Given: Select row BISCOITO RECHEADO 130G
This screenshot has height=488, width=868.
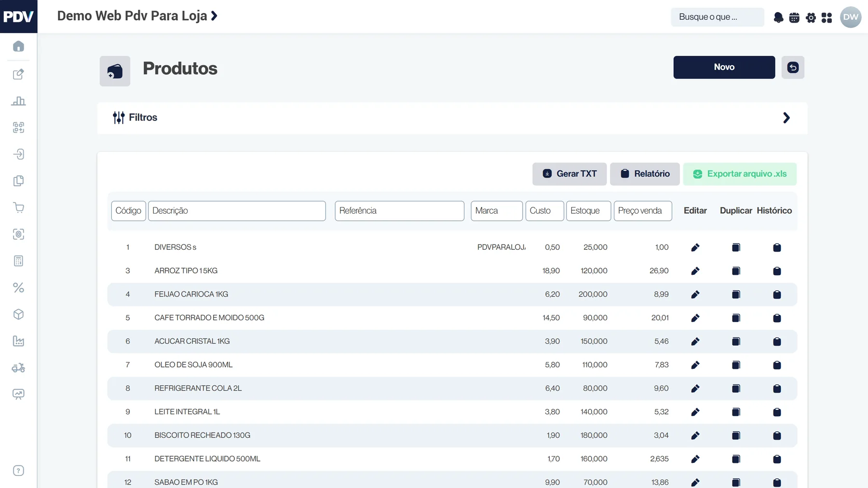Looking at the screenshot, I should (x=452, y=435).
